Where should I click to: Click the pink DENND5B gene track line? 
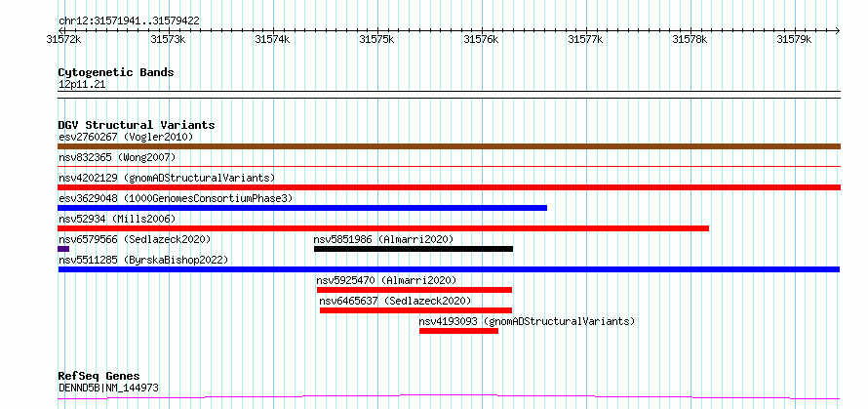click(449, 397)
